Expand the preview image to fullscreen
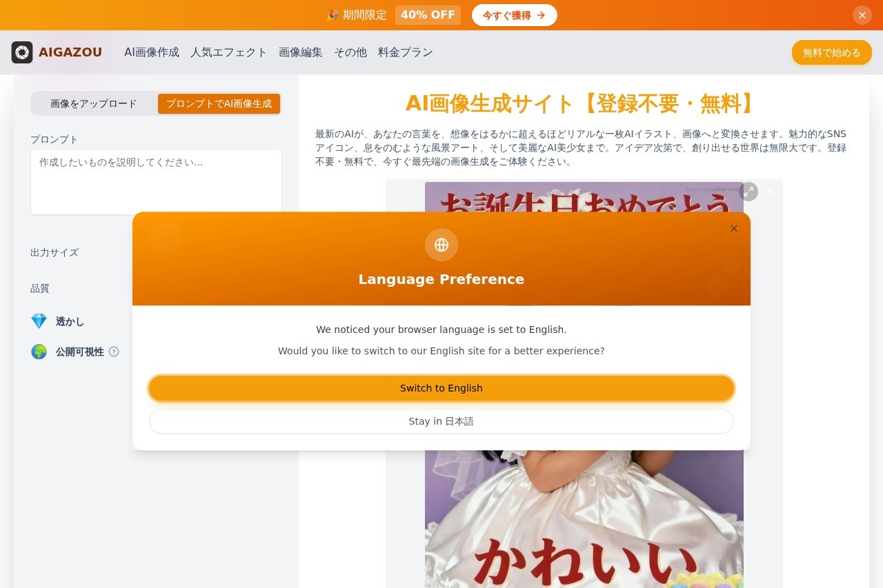883x588 pixels. coord(748,192)
